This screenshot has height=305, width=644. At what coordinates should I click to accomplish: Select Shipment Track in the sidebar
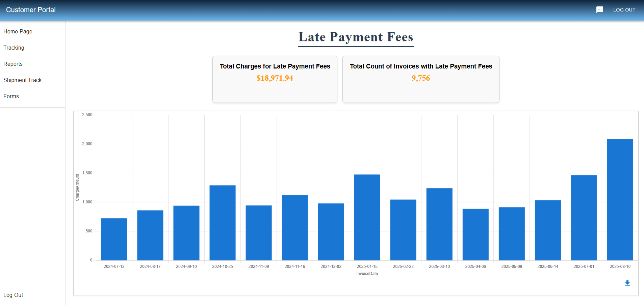pos(23,80)
